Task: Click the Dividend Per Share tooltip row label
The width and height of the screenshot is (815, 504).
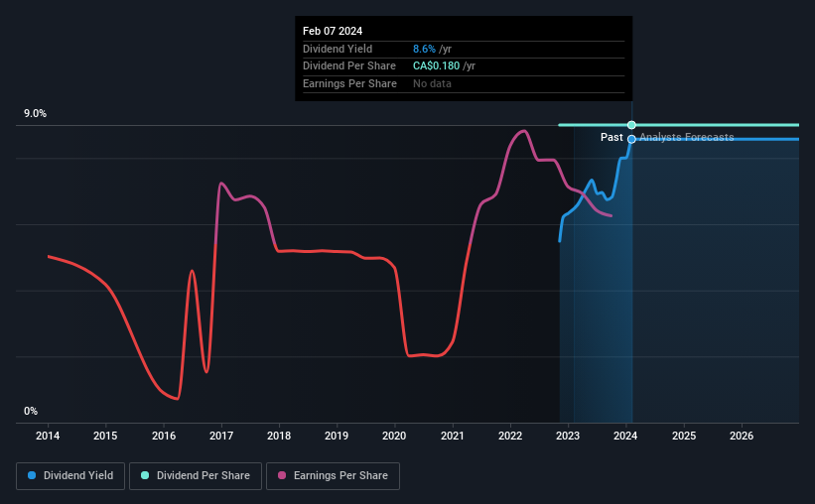Action: click(349, 66)
